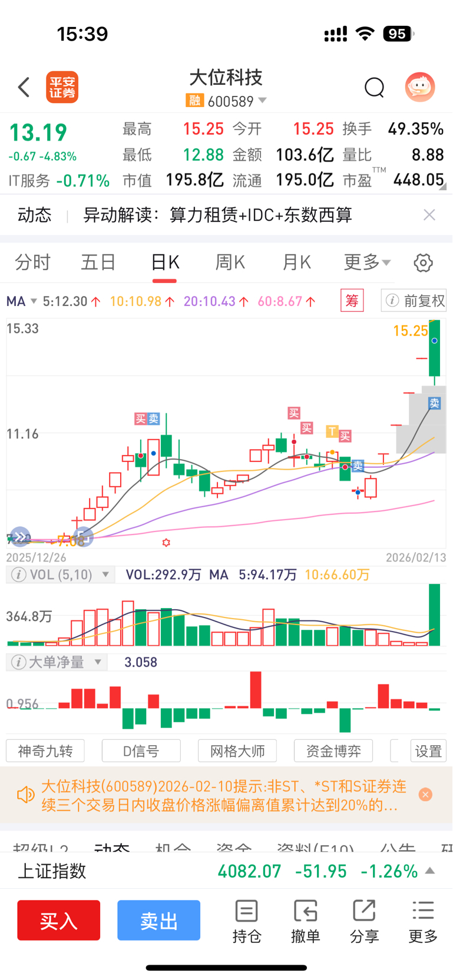
Task: Expand stock code 600589 dropdown arrow
Action: click(263, 101)
